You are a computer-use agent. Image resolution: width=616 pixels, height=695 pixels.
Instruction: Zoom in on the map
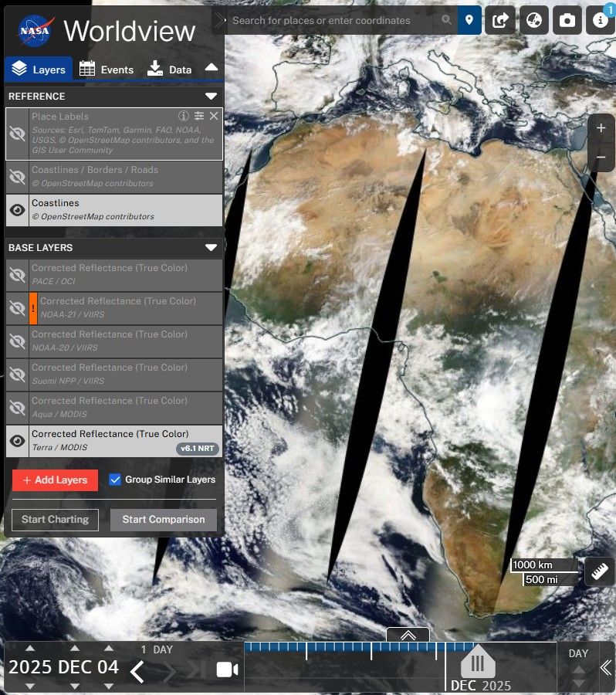click(601, 127)
